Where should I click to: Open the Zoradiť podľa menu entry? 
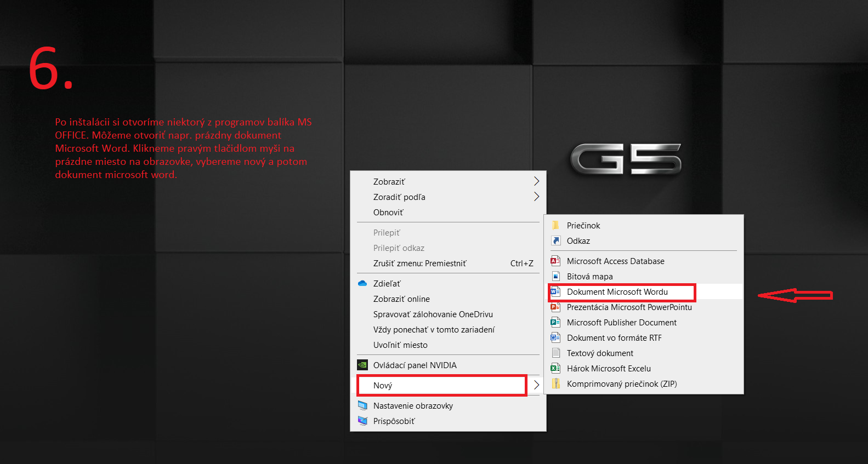tap(448, 197)
